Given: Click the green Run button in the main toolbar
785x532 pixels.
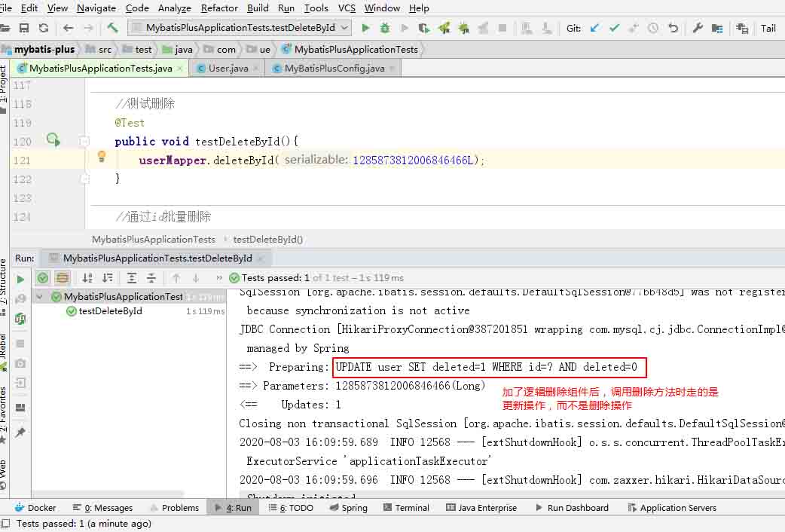Looking at the screenshot, I should [x=365, y=28].
